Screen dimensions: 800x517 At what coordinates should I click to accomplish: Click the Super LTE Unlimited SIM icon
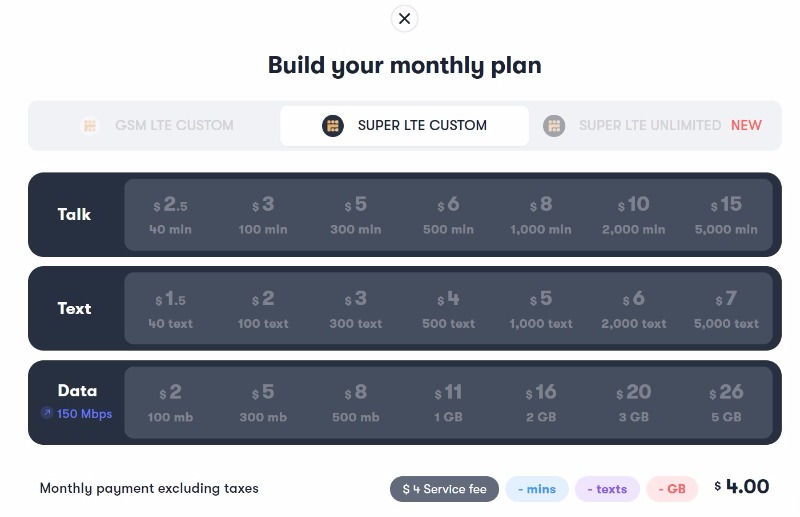[x=554, y=126]
